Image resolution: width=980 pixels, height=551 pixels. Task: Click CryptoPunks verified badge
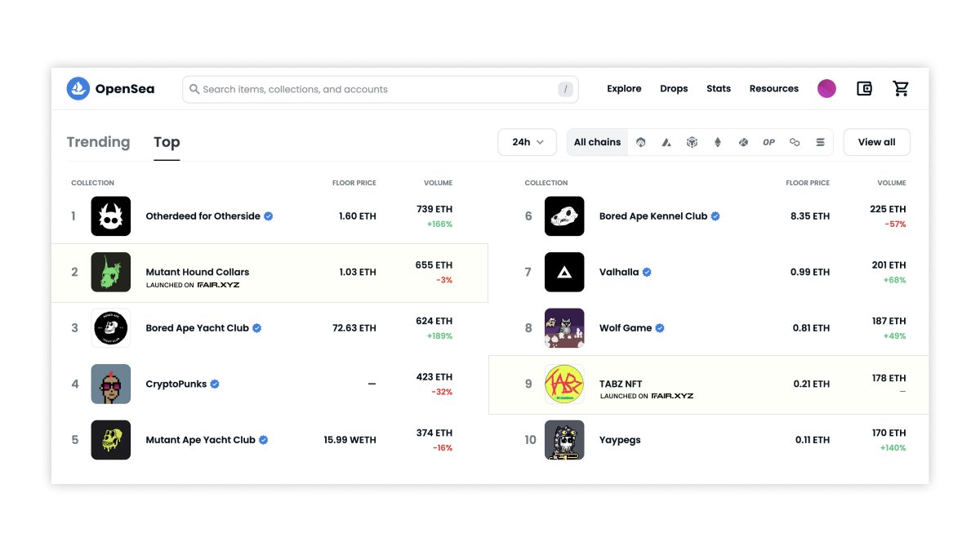point(215,384)
